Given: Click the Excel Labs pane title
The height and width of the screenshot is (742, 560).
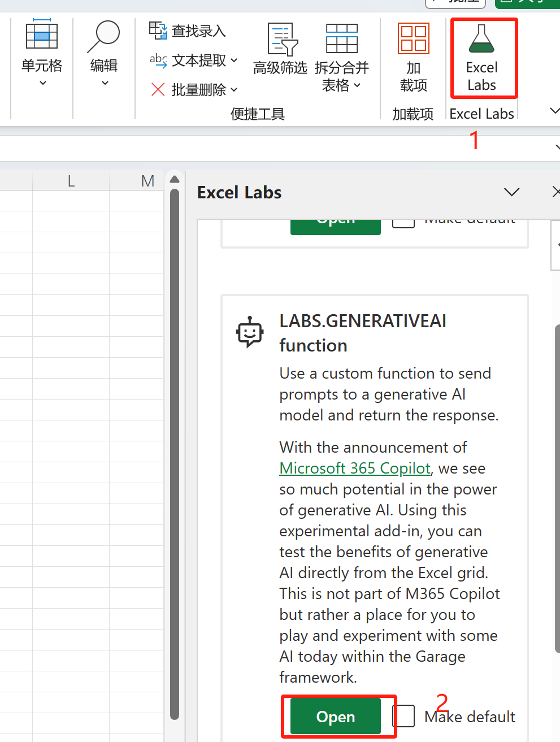Looking at the screenshot, I should (x=239, y=192).
